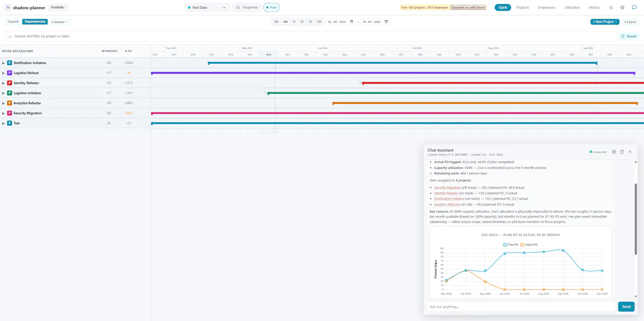The width and height of the screenshot is (644, 321).
Task: Open Security Migration link in chat
Action: tap(448, 187)
